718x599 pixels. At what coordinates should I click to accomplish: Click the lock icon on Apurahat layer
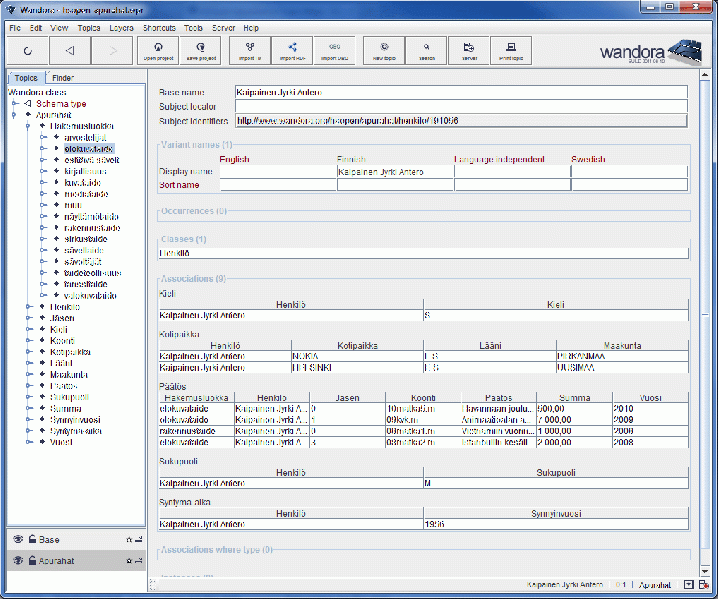point(31,561)
